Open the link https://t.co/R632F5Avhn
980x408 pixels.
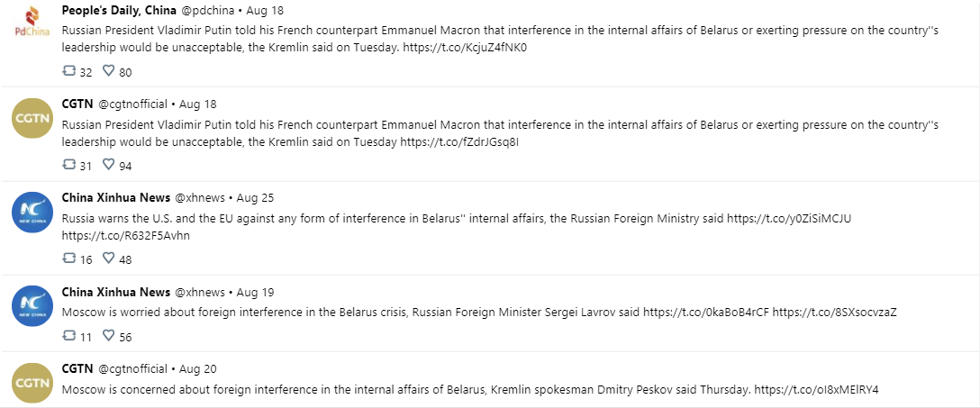click(125, 236)
